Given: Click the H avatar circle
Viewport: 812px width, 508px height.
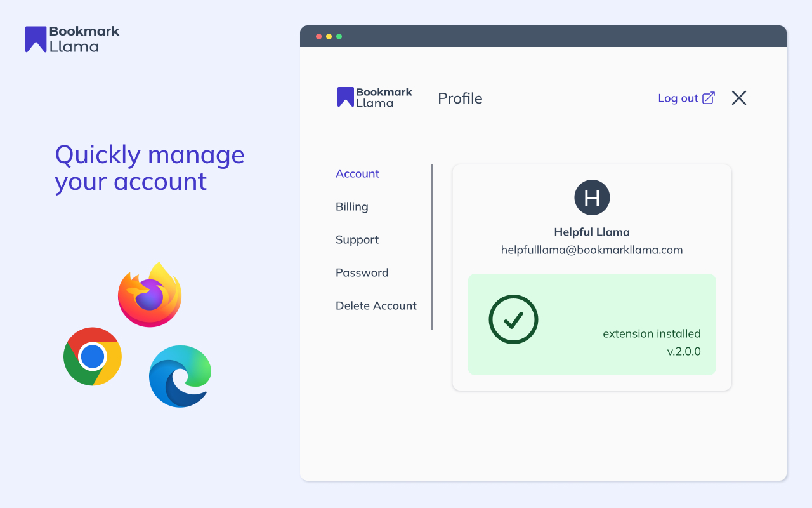Looking at the screenshot, I should coord(592,197).
